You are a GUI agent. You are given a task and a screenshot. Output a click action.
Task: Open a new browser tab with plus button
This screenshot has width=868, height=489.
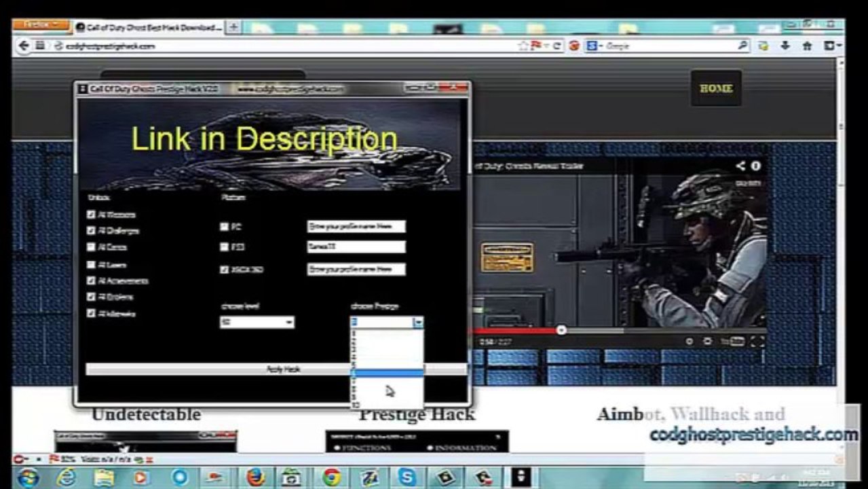click(233, 28)
